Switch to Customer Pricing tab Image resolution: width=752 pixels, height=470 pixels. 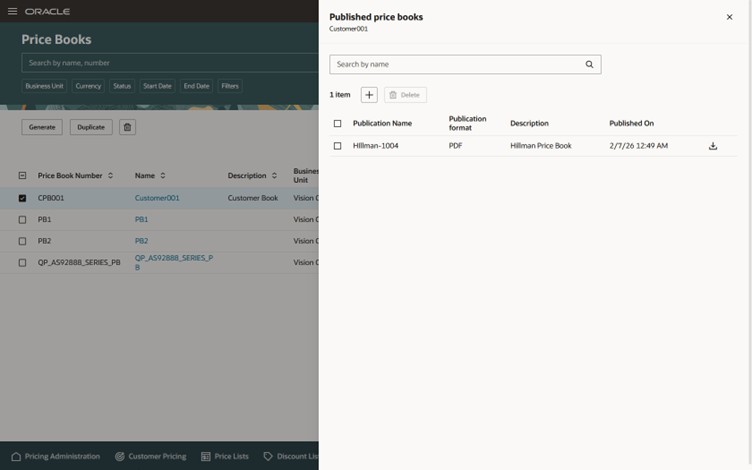150,456
